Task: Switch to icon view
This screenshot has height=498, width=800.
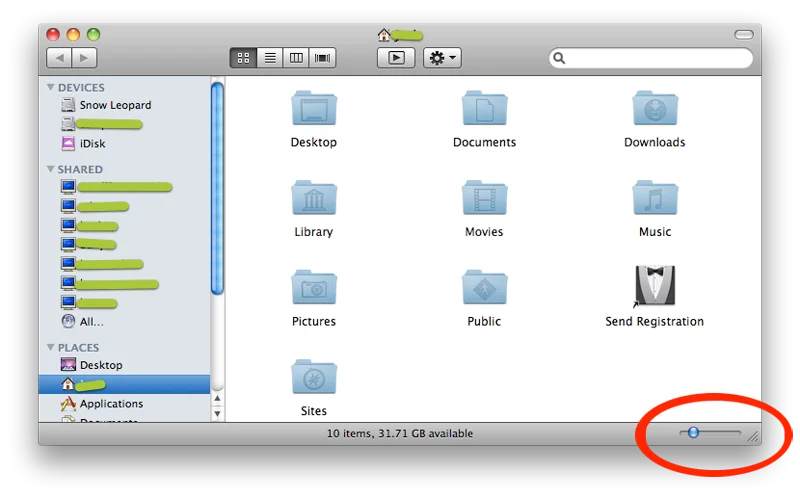Action: tap(243, 58)
